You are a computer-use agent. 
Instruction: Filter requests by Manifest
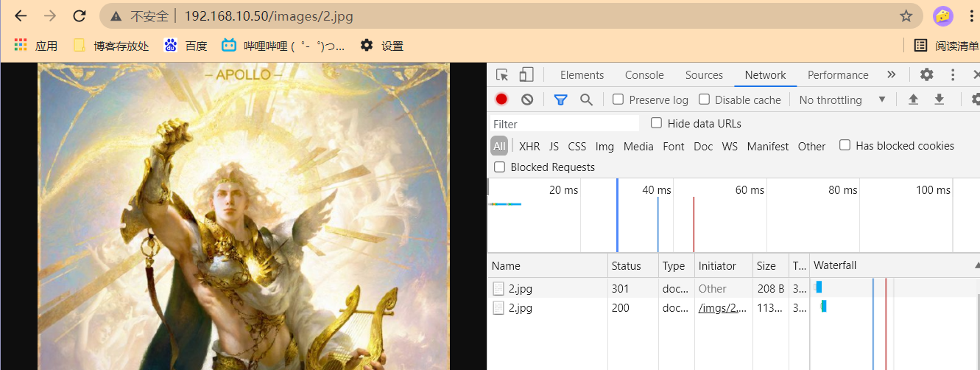pyautogui.click(x=768, y=146)
